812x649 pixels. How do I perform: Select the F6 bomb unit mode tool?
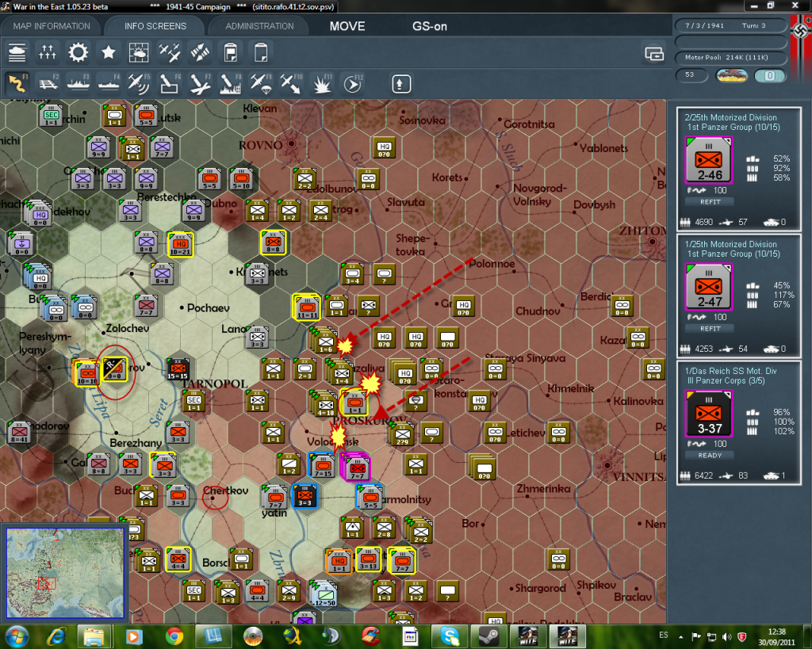coord(170,84)
